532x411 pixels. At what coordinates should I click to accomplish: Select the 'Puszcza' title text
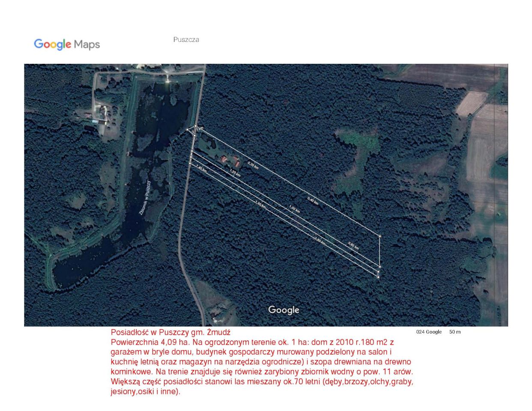point(186,39)
